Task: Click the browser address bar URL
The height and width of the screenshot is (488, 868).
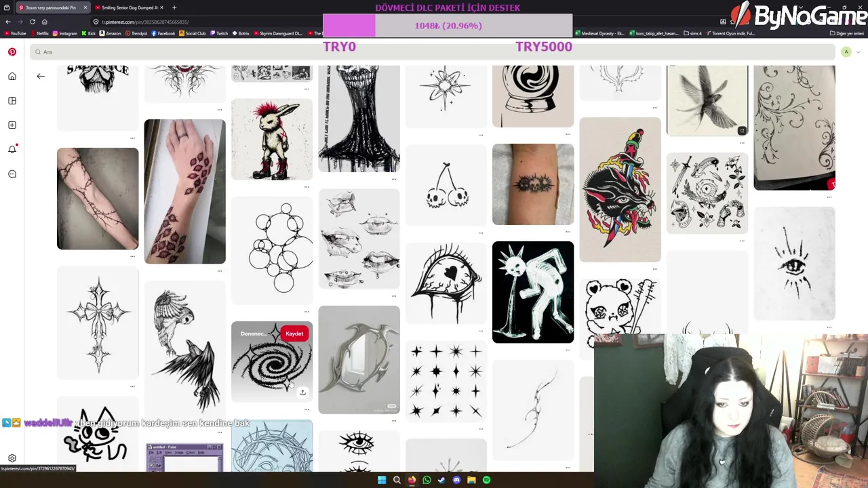Action: (x=145, y=22)
